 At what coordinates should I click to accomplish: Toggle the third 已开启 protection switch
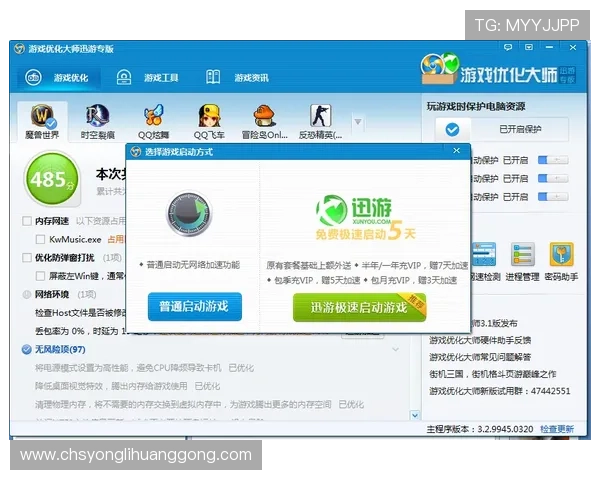pyautogui.click(x=553, y=197)
